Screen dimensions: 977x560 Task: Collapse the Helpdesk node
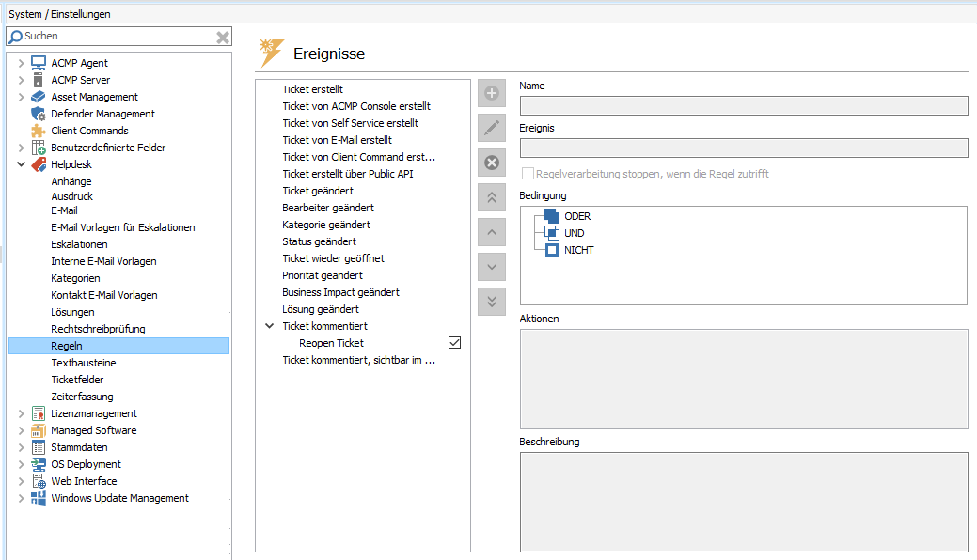(x=22, y=164)
